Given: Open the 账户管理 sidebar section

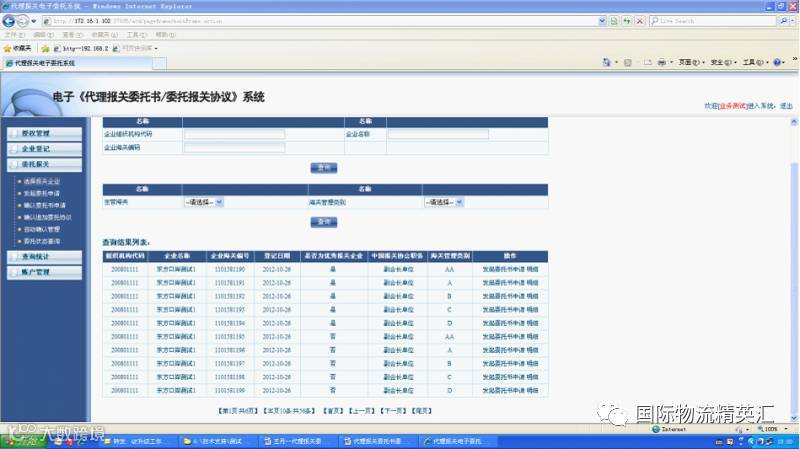Looking at the screenshot, I should (44, 272).
